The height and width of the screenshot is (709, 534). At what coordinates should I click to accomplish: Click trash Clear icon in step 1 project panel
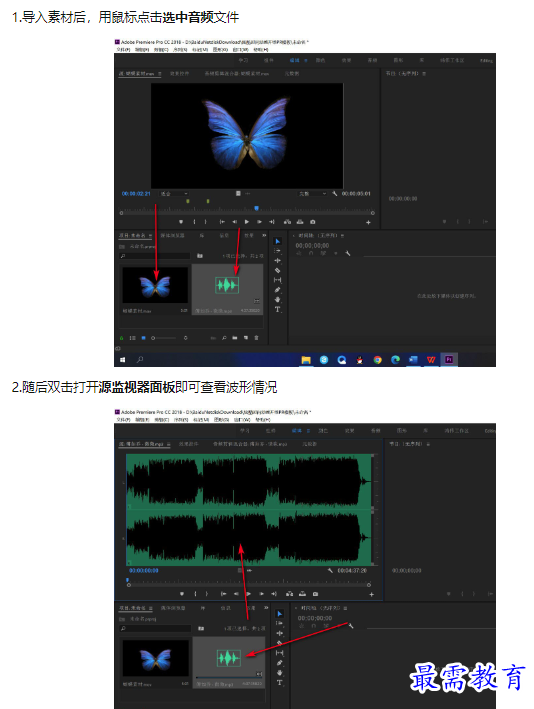coord(256,338)
